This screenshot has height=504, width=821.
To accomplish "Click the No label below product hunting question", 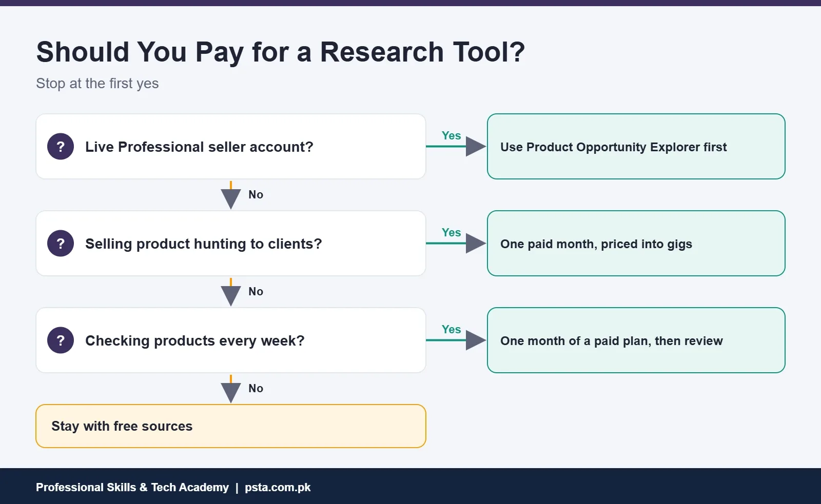I will click(x=256, y=291).
